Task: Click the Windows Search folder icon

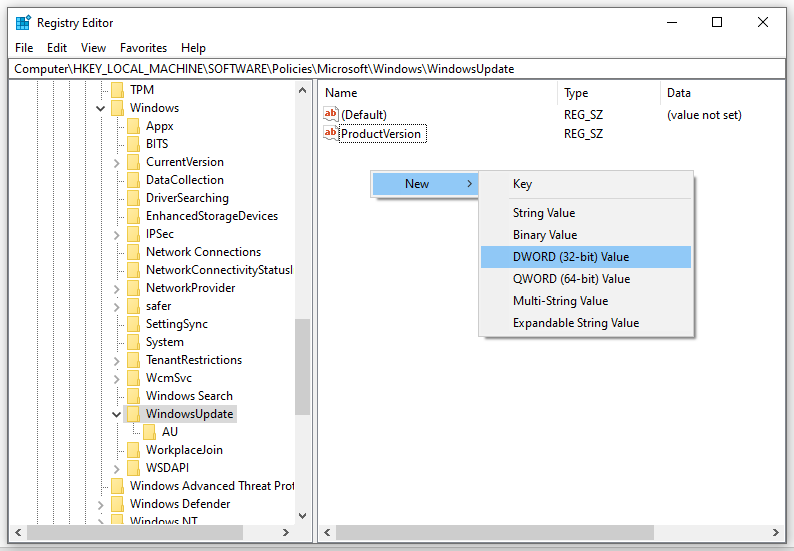Action: 134,396
